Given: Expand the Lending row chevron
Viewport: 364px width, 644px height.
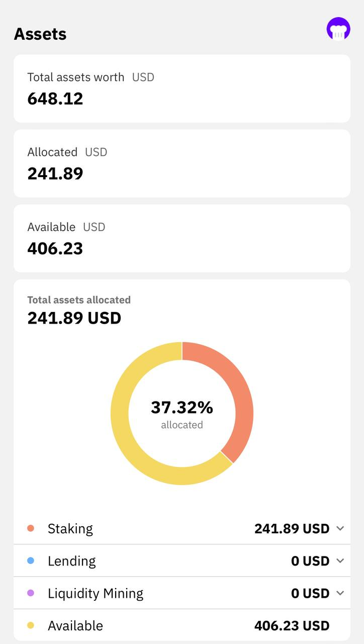Looking at the screenshot, I should coord(340,560).
